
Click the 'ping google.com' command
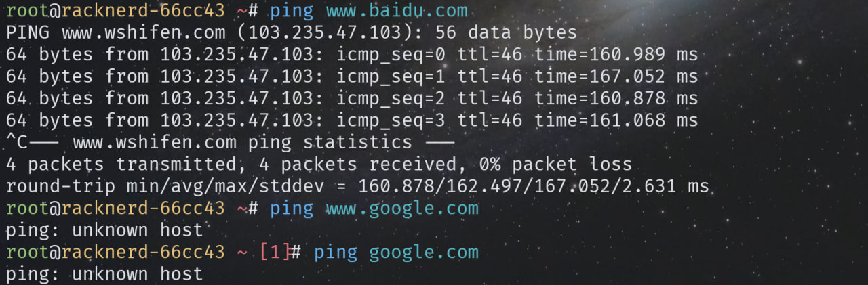[397, 253]
